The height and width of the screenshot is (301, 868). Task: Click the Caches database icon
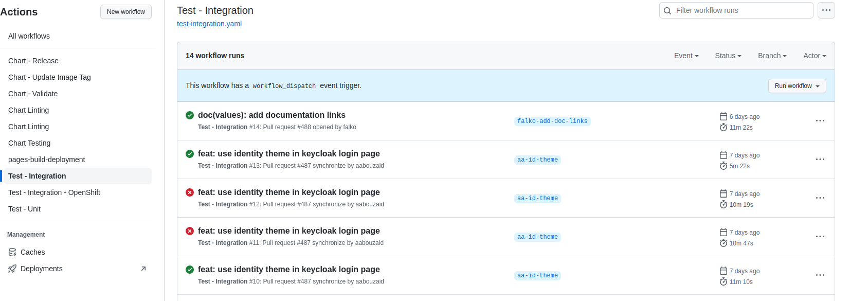tap(12, 252)
